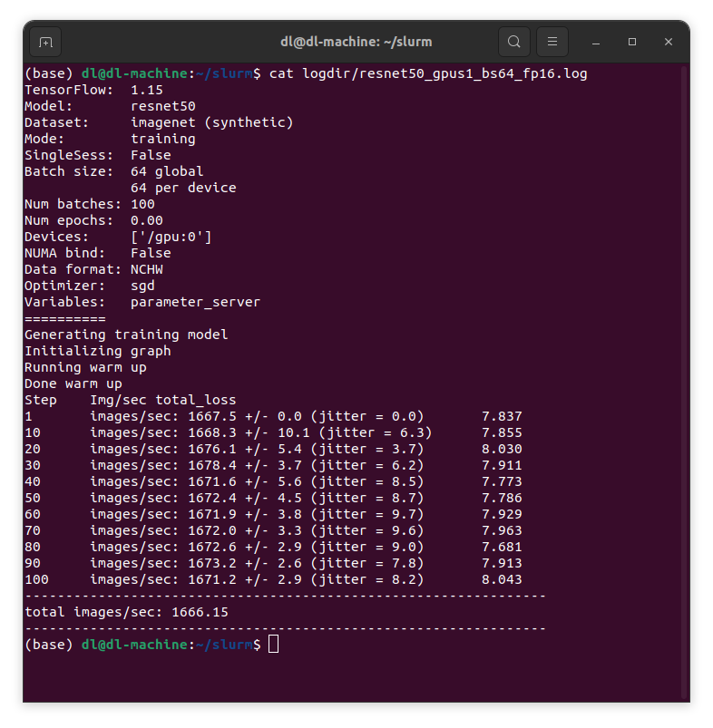The height and width of the screenshot is (728, 713).
Task: Click the Num epochs value 0.00
Action: [147, 220]
